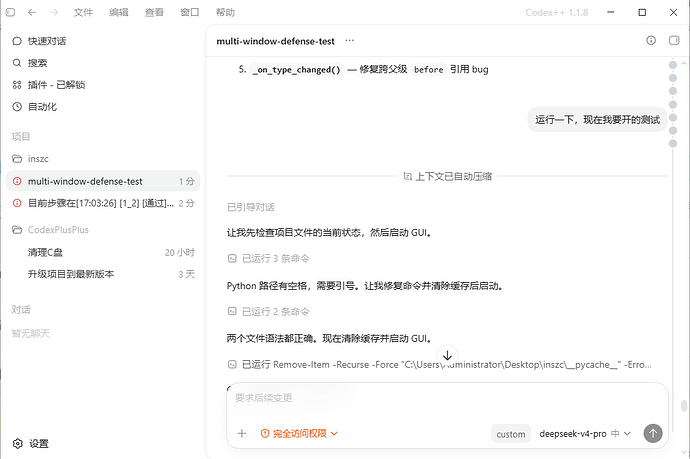The width and height of the screenshot is (690, 459).
Task: Click the _on_type_changed() code snippet
Action: tap(297, 70)
